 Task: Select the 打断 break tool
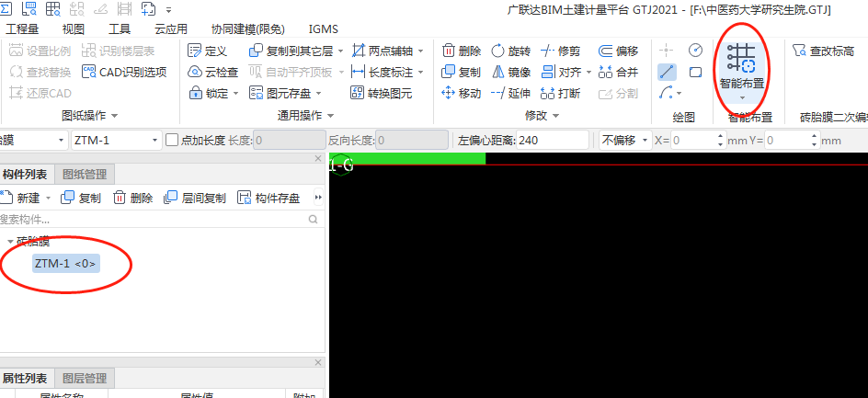coord(560,93)
